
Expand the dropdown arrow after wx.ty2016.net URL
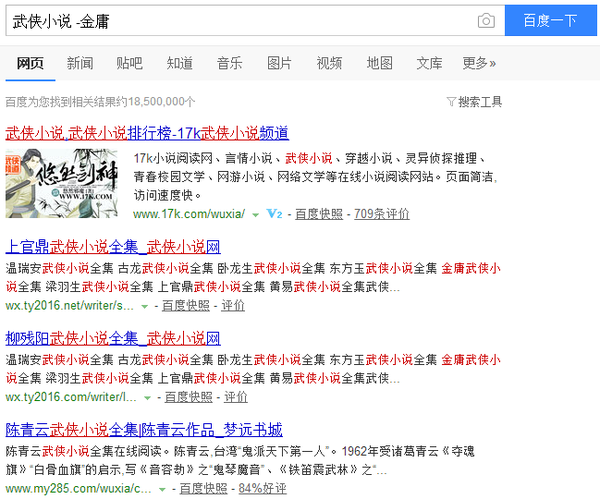[x=145, y=307]
